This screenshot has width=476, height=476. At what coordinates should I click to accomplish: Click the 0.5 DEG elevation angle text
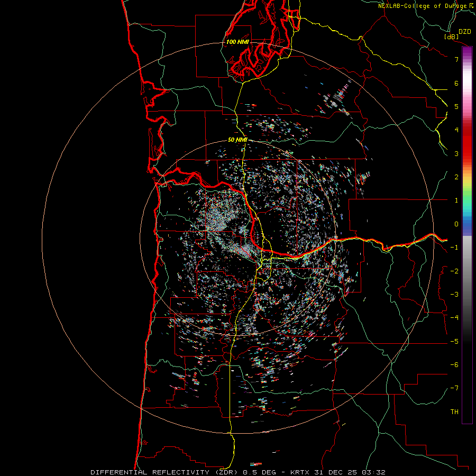(x=260, y=472)
